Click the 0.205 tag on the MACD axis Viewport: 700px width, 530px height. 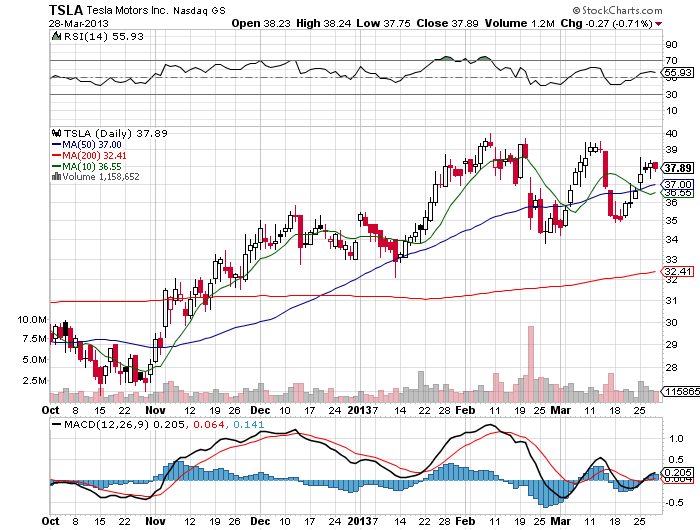(x=678, y=472)
